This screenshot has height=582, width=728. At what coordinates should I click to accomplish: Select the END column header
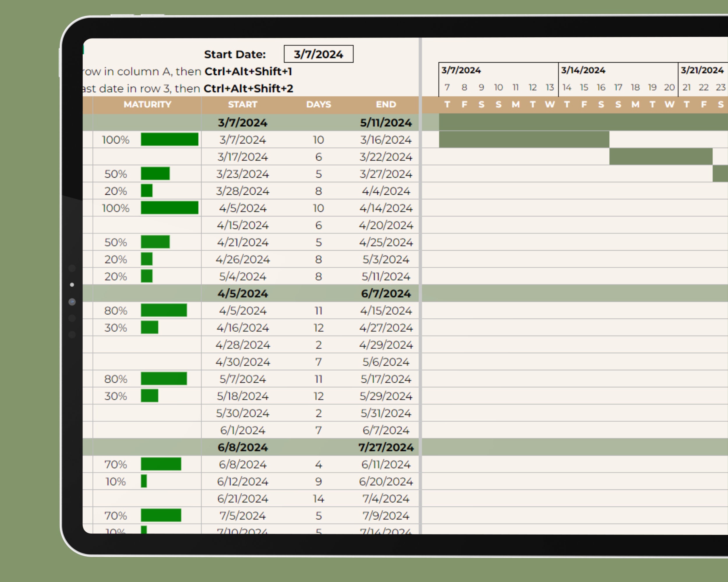386,104
